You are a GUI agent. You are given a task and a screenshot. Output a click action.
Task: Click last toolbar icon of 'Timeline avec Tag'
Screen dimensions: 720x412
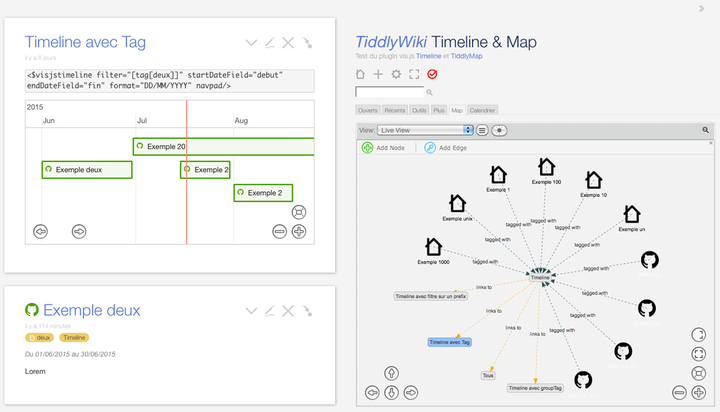pyautogui.click(x=307, y=43)
